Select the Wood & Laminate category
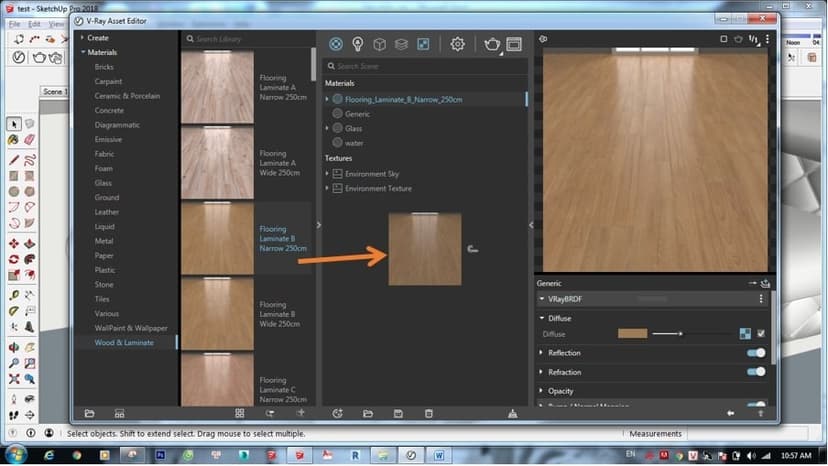Viewport: 828px width, 466px height. [124, 342]
